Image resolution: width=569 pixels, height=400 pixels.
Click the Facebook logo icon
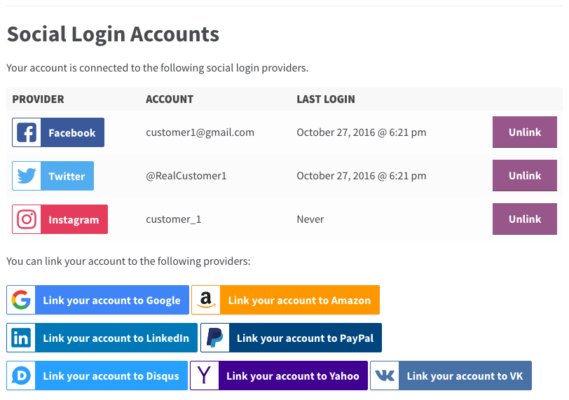[x=26, y=132]
